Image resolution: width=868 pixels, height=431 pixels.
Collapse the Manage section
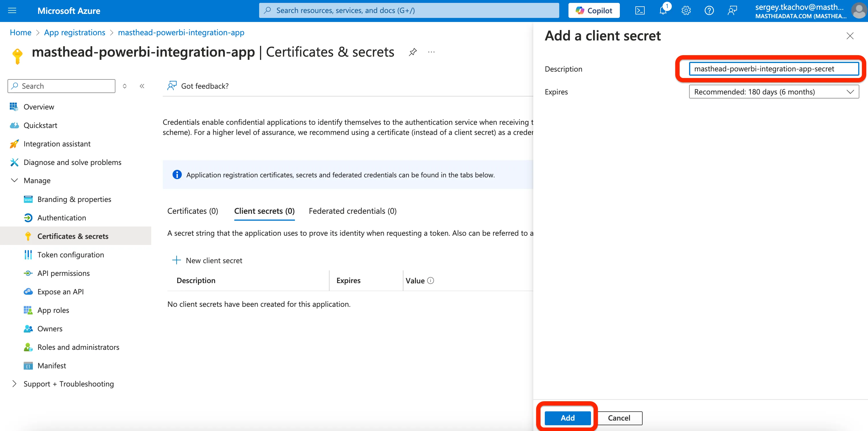click(14, 181)
